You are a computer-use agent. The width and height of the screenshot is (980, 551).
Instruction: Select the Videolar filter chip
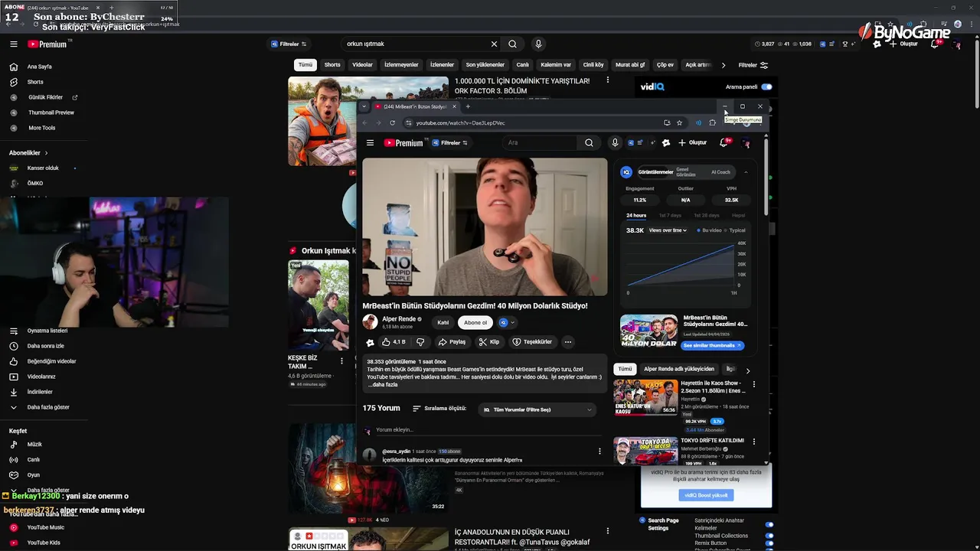click(x=362, y=65)
